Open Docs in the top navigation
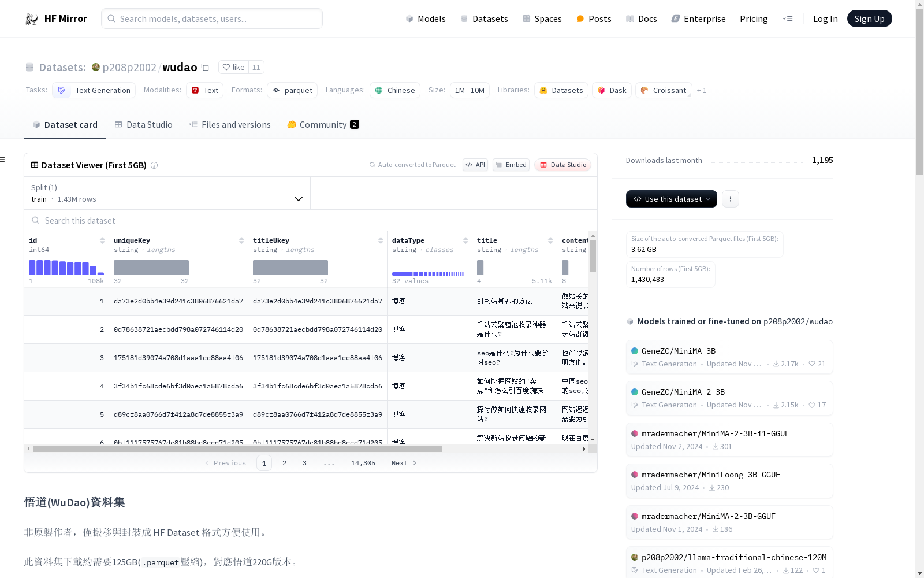Screen dimensions: 924x578 pyautogui.click(x=642, y=19)
